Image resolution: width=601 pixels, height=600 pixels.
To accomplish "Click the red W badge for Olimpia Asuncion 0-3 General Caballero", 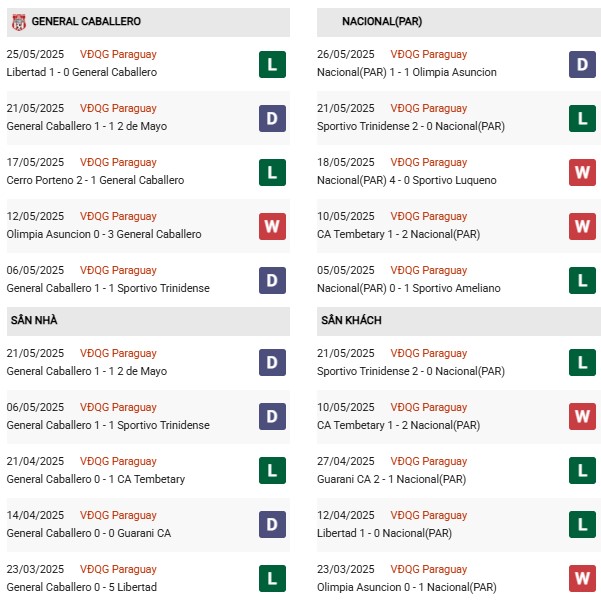I will (x=272, y=226).
